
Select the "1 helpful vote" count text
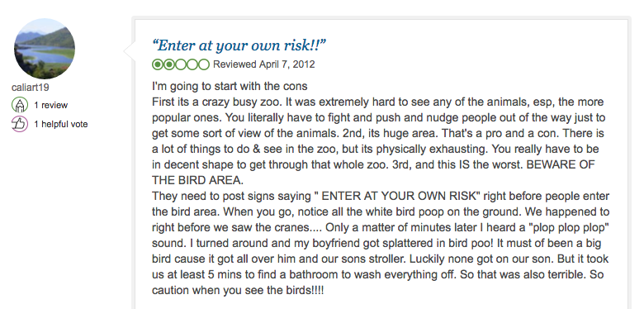(x=61, y=124)
